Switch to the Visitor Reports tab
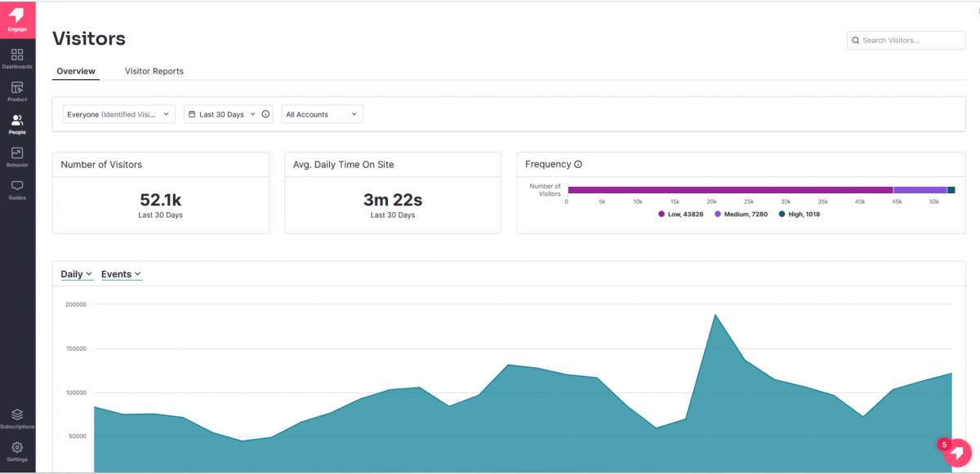 click(x=154, y=71)
